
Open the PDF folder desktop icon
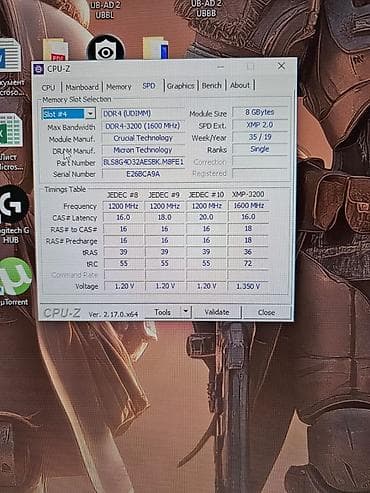[x=56, y=51]
